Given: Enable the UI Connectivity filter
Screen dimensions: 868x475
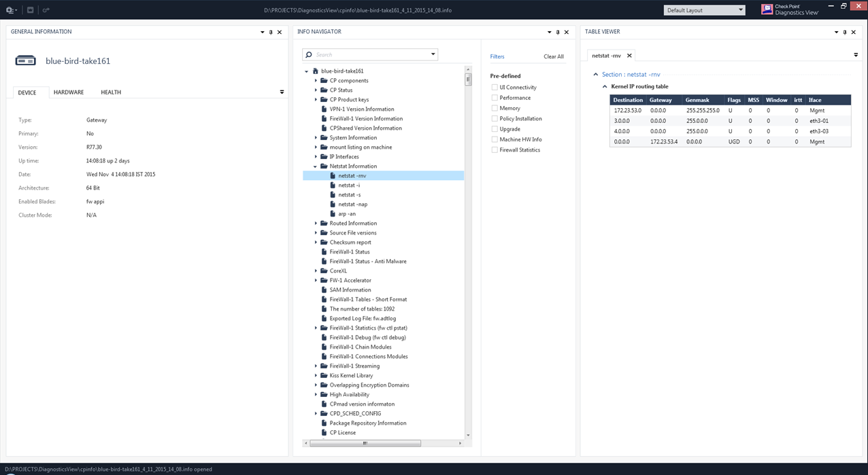Looking at the screenshot, I should pos(495,88).
